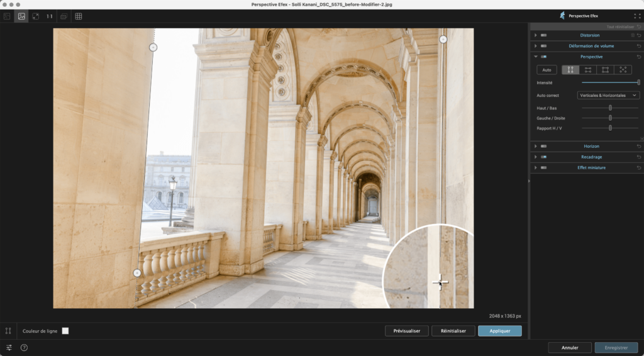Disable the Perspective correction switch
The height and width of the screenshot is (356, 644).
[x=544, y=57]
